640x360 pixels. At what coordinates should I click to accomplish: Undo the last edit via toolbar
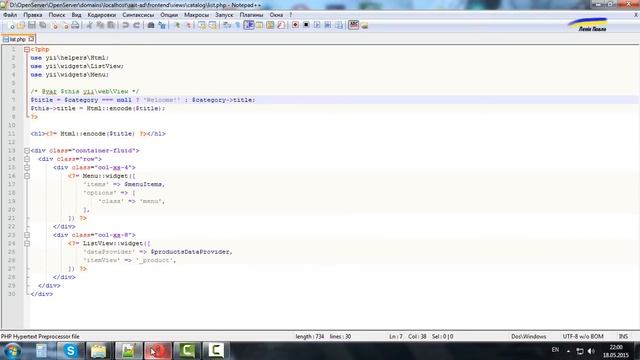(125, 25)
